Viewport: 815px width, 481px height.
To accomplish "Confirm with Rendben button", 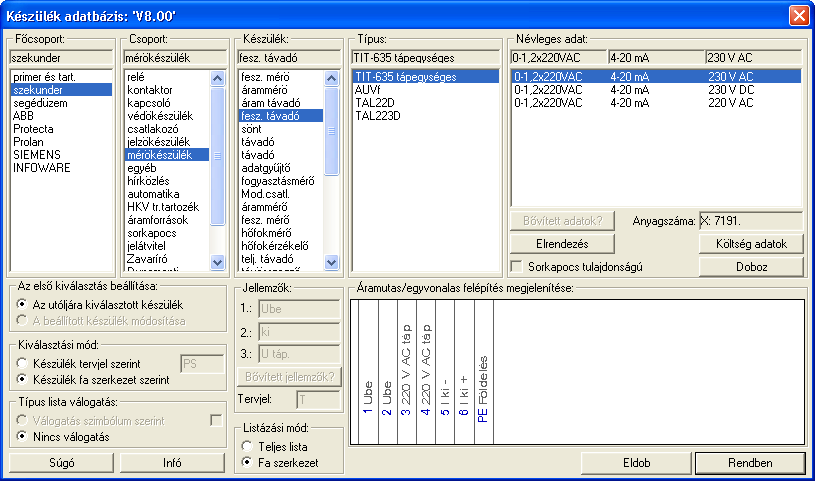I will click(750, 463).
